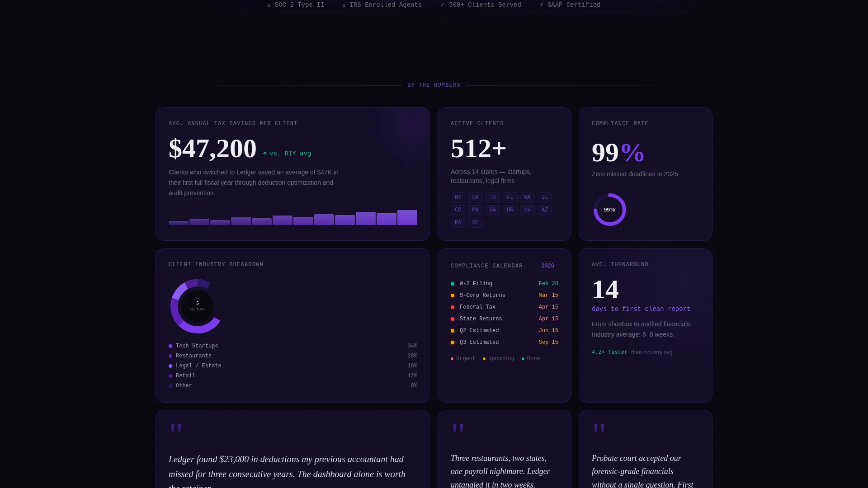Select the IL state tag

tap(545, 197)
